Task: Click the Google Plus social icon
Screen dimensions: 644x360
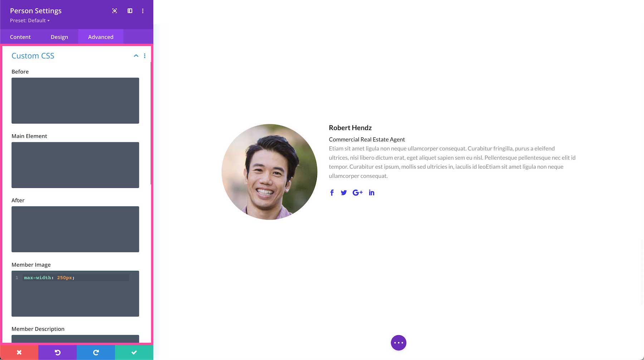Action: 357,193
